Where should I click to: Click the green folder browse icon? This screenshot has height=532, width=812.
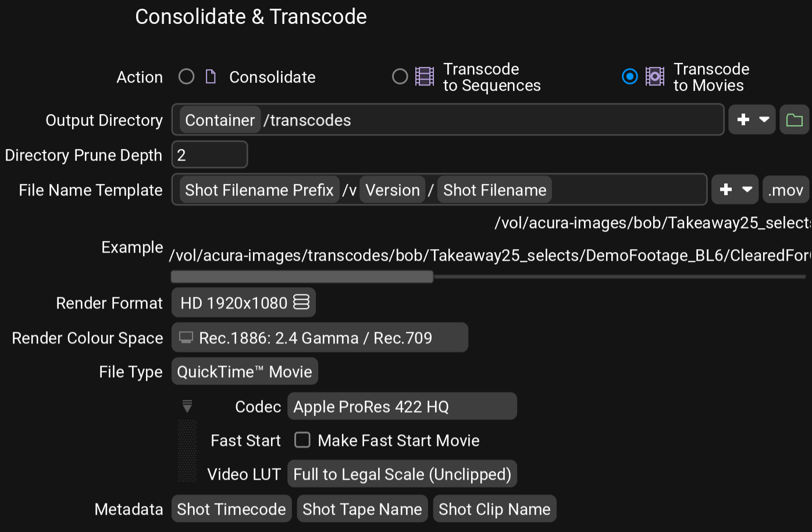(794, 120)
